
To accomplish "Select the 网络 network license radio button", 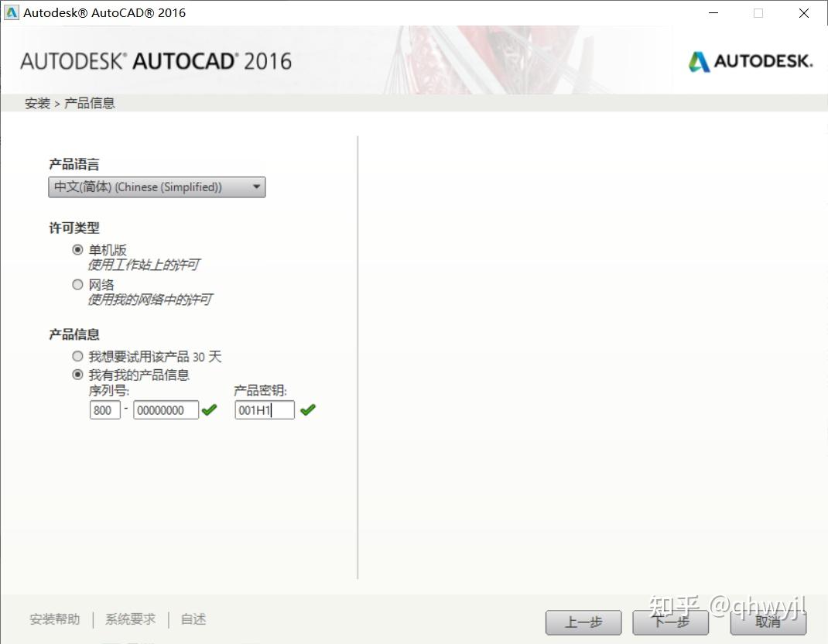I will pos(77,285).
